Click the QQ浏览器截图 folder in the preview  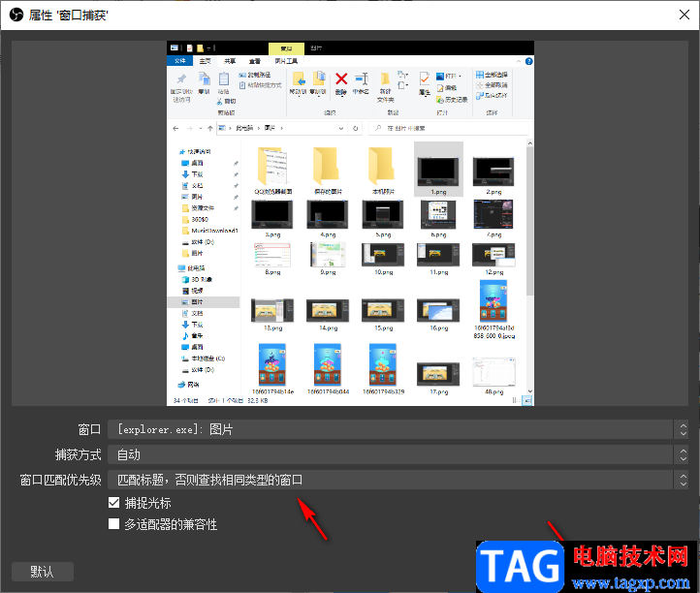pos(273,171)
